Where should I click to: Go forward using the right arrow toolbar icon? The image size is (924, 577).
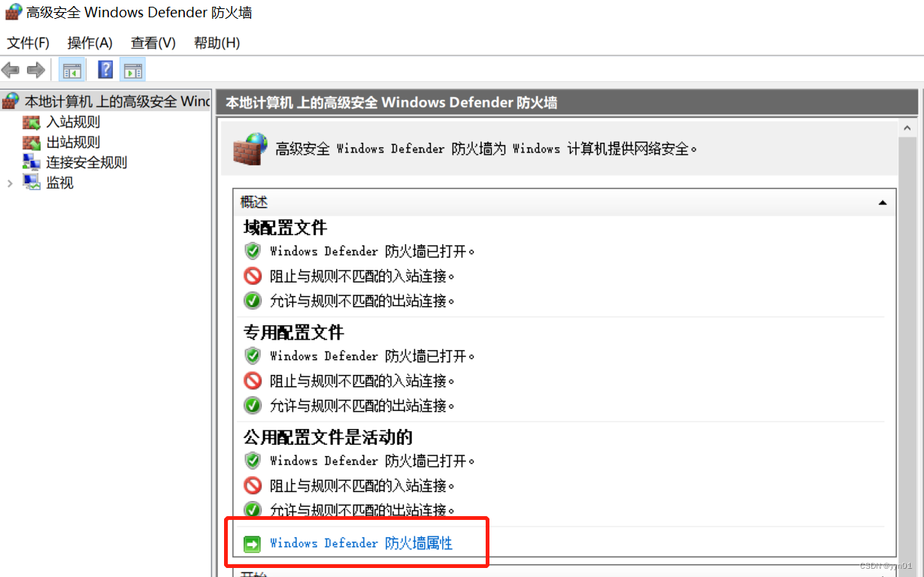[x=35, y=71]
